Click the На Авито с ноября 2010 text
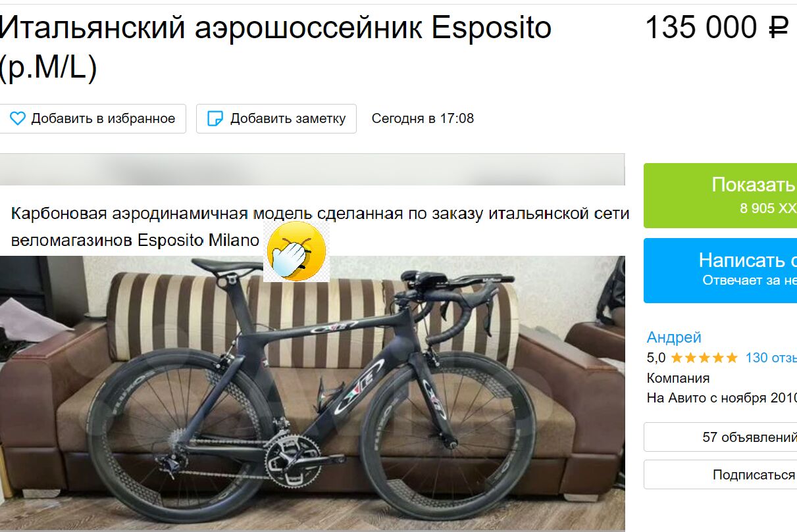The image size is (797, 532). pyautogui.click(x=722, y=398)
